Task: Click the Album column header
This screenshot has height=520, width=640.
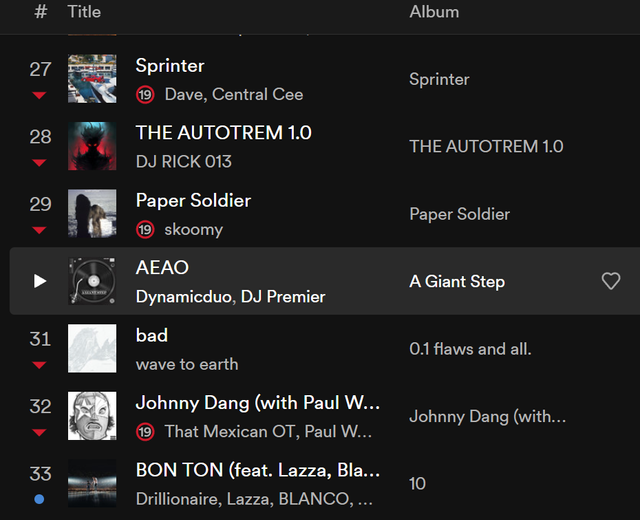Action: (x=434, y=12)
